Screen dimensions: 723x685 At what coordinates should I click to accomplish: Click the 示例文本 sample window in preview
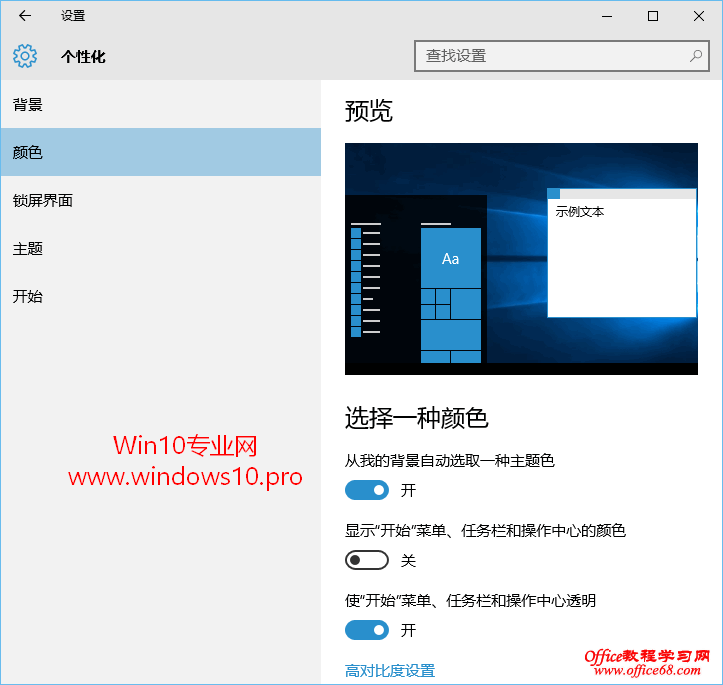tap(622, 253)
